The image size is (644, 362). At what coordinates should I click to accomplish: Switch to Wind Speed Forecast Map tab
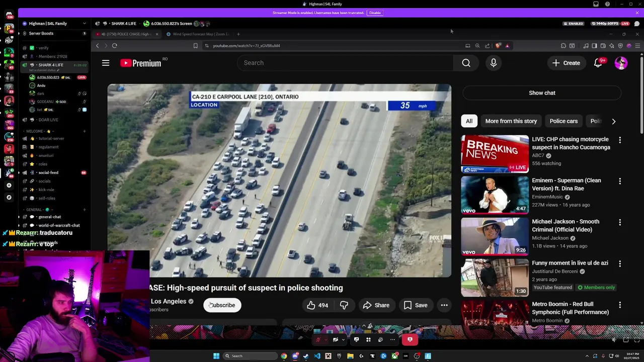[197, 34]
